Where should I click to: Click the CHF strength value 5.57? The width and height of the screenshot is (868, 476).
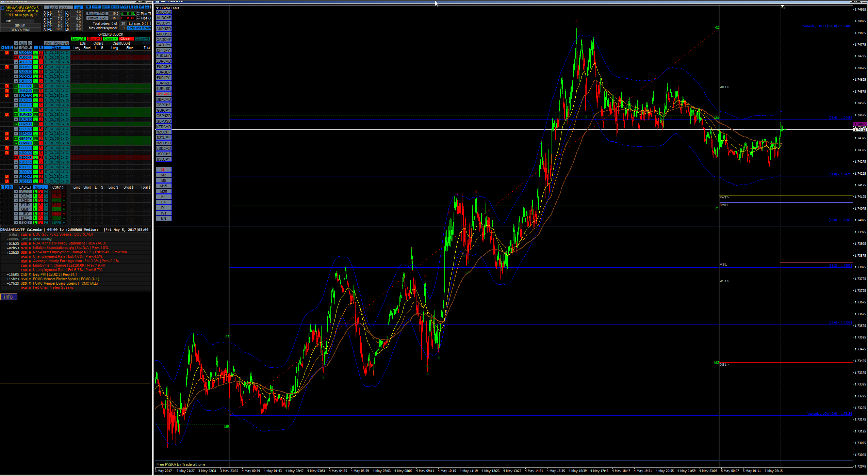click(x=56, y=200)
